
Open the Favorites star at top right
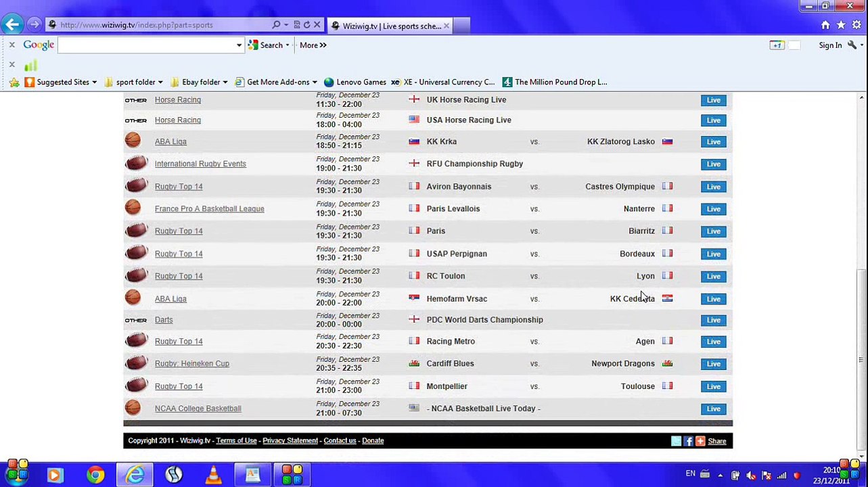841,25
